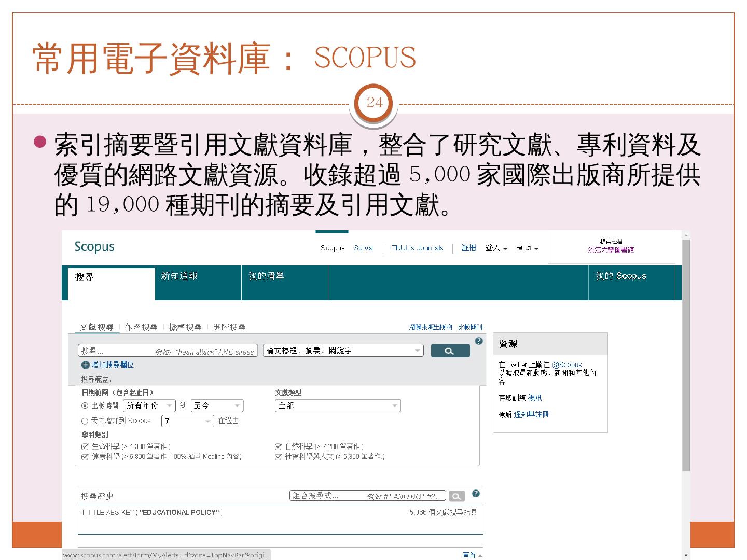Open the 論文標題、摘要、關鍵字 field dropdown
The width and height of the screenshot is (747, 560).
[x=343, y=351]
